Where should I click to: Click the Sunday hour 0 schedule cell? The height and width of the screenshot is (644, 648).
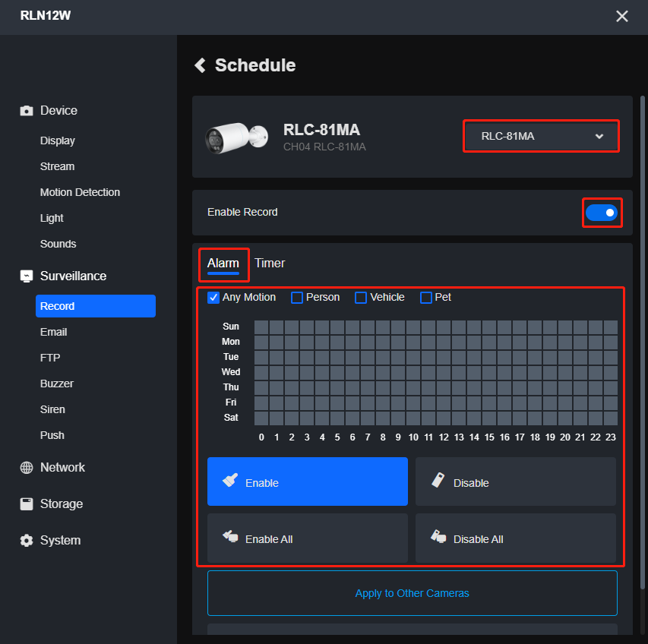coord(261,327)
